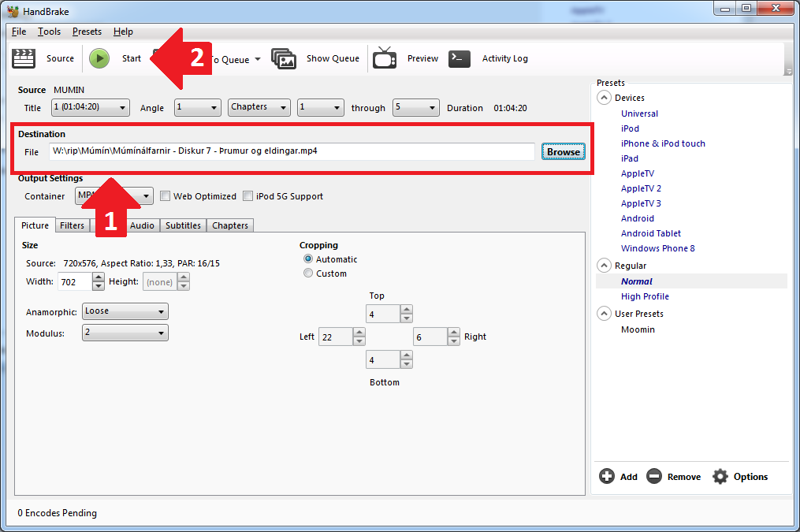Click the Show Queue label
Image resolution: width=800 pixels, height=532 pixels.
click(333, 58)
